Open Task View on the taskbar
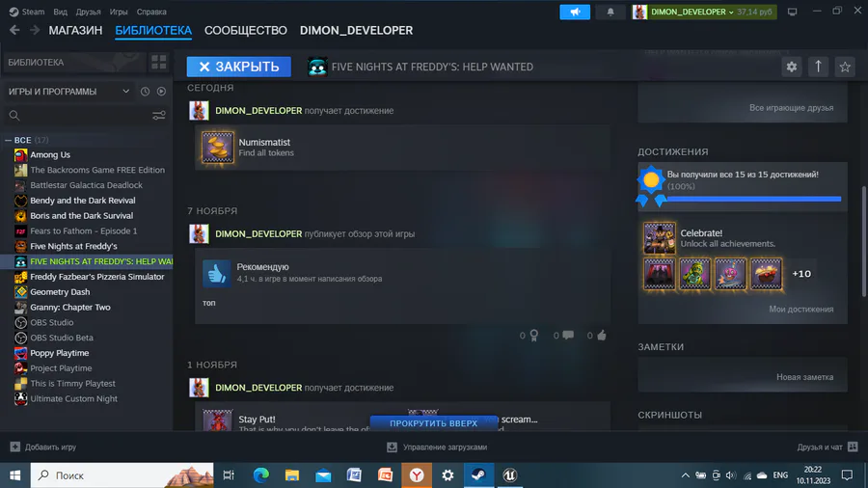This screenshot has height=488, width=868. 228,475
